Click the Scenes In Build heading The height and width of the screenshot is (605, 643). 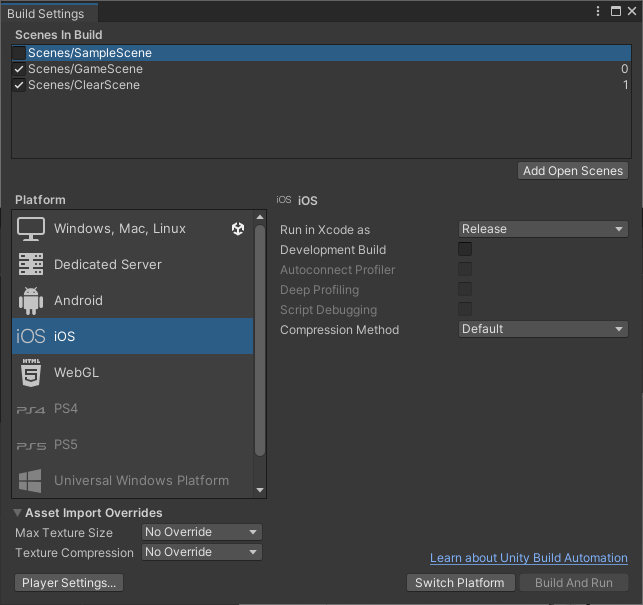59,35
